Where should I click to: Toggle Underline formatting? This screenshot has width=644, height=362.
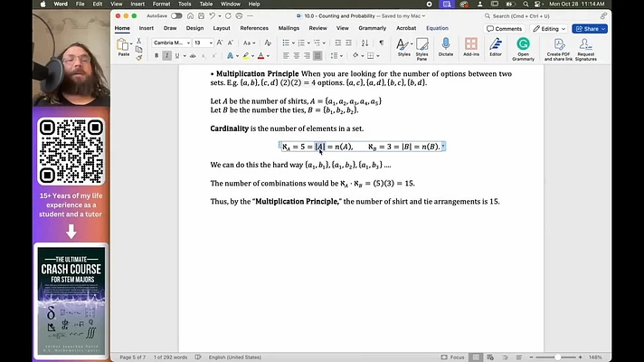pos(177,56)
